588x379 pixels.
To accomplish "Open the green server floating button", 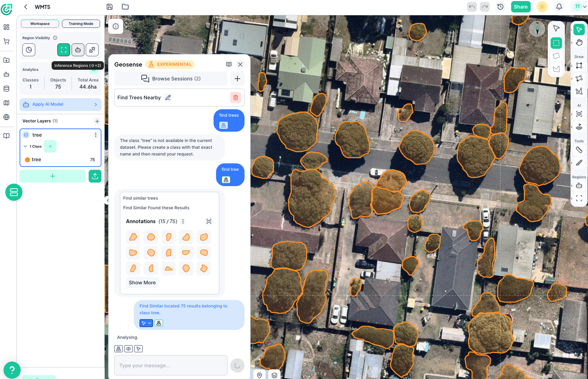I will [x=14, y=192].
